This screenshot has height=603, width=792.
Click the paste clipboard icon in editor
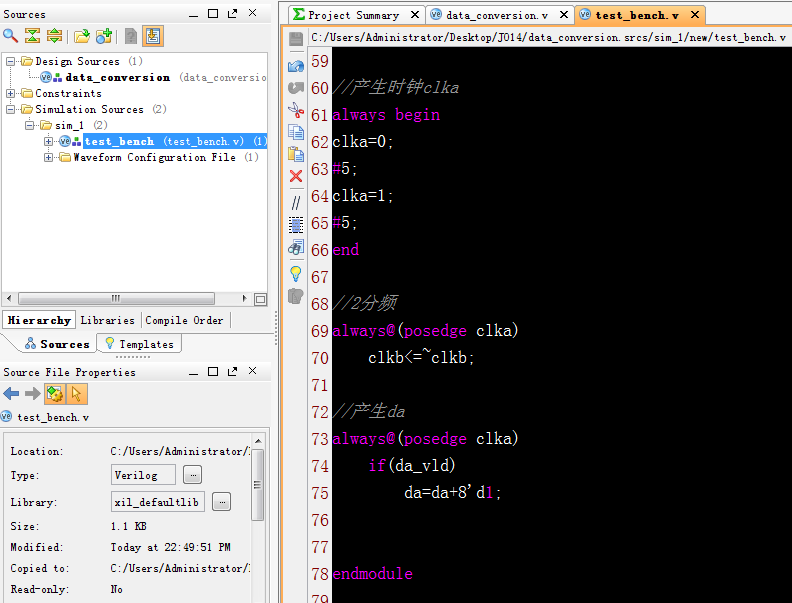[296, 154]
